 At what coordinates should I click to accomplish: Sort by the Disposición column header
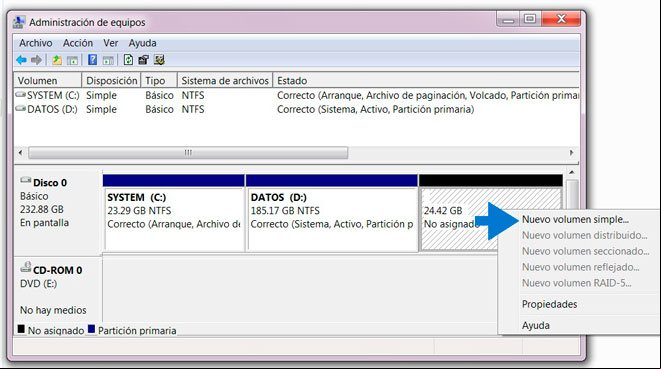pyautogui.click(x=111, y=80)
